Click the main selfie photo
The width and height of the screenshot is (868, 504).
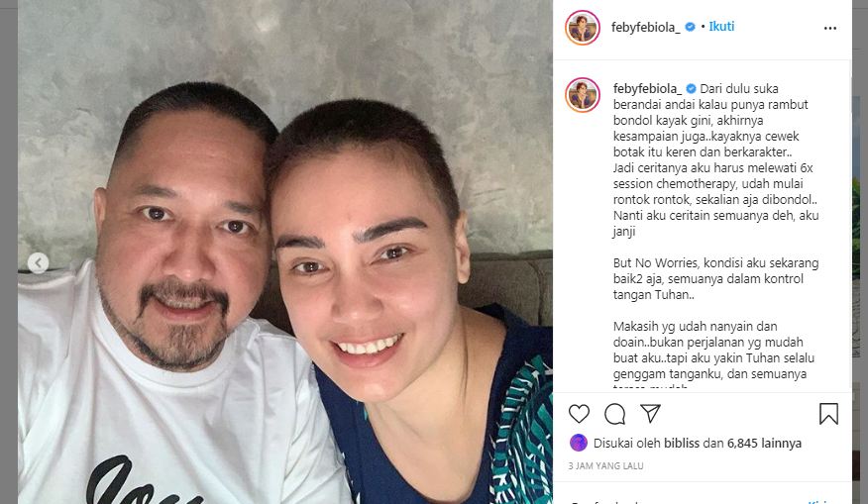[285, 252]
